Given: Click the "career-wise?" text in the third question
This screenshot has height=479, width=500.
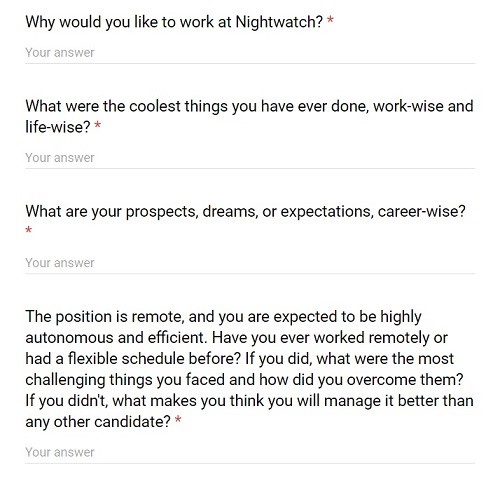Looking at the screenshot, I should (422, 211).
